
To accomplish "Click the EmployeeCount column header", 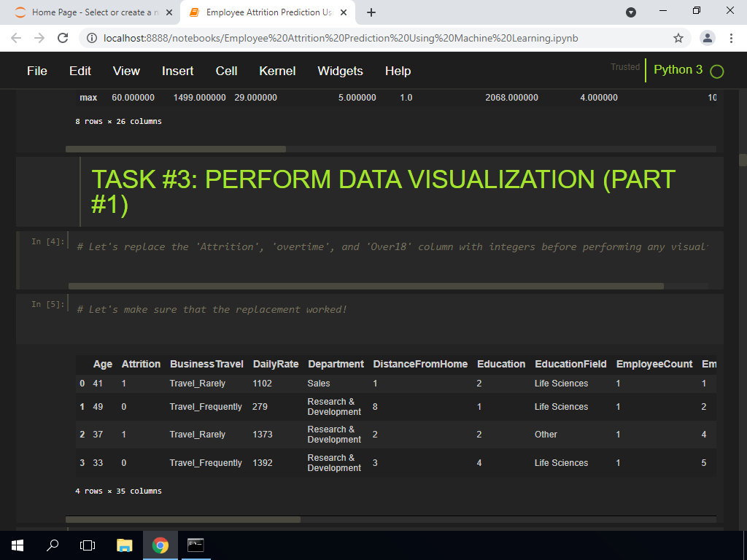I will click(654, 365).
